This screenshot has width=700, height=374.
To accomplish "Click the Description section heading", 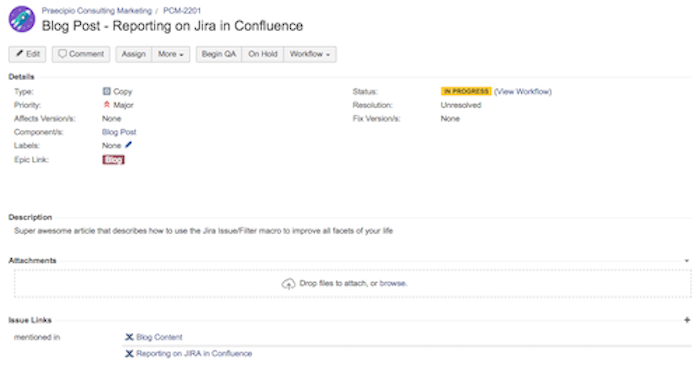I will [30, 217].
